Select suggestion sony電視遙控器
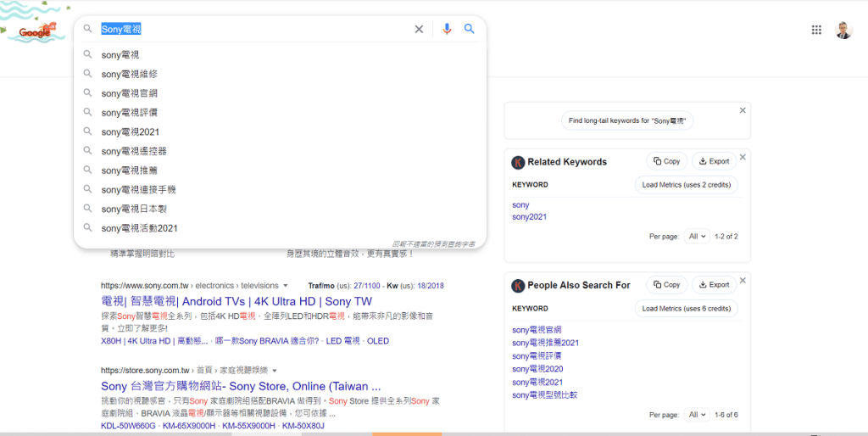 [x=280, y=151]
